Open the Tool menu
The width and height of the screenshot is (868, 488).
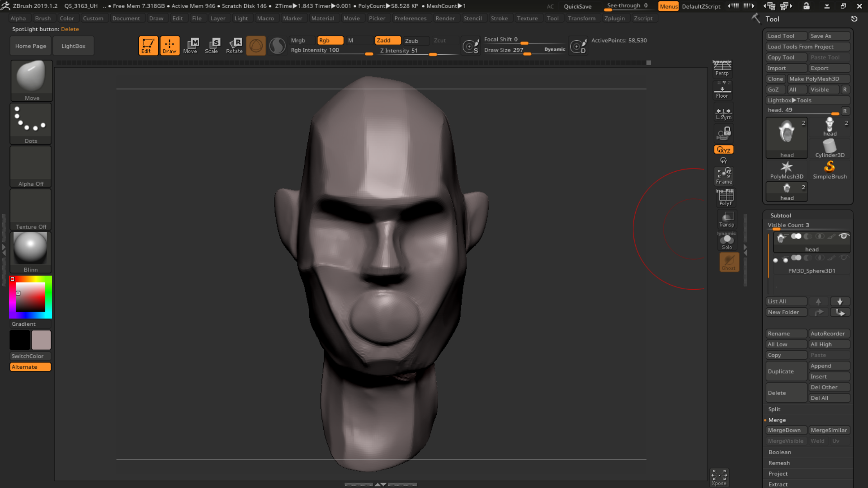point(552,18)
